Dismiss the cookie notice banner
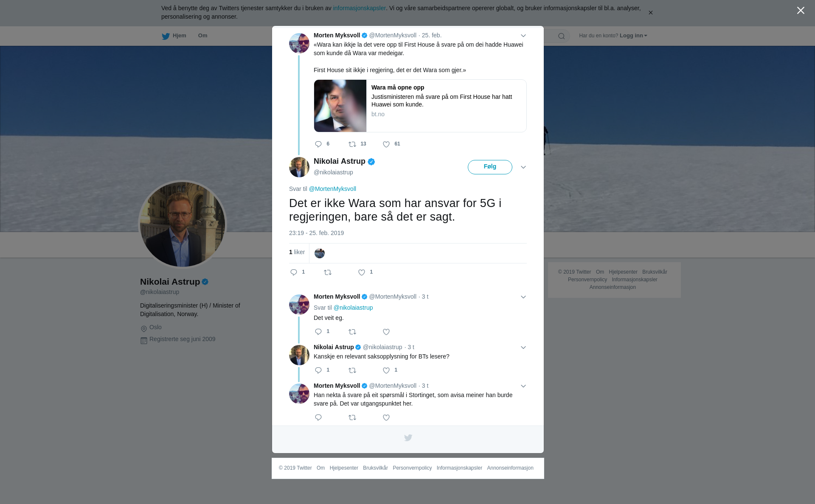The width and height of the screenshot is (815, 504). click(650, 13)
